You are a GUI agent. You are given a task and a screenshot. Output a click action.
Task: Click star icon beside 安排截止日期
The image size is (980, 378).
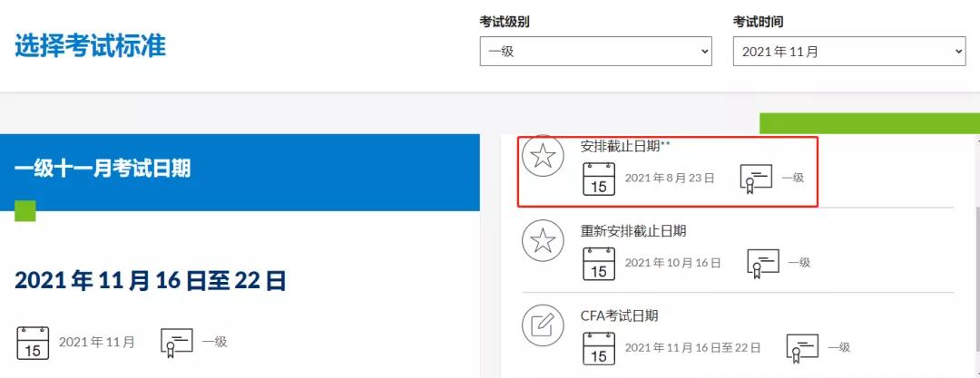tap(544, 156)
